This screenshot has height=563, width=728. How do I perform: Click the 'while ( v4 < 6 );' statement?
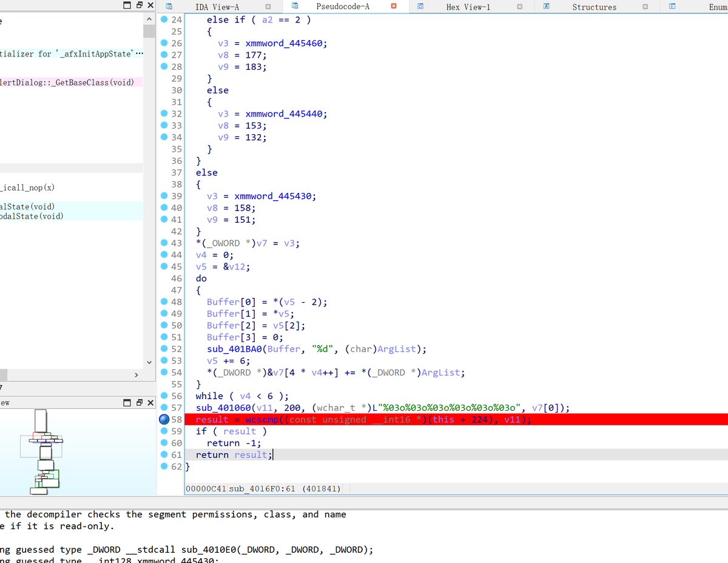(243, 396)
